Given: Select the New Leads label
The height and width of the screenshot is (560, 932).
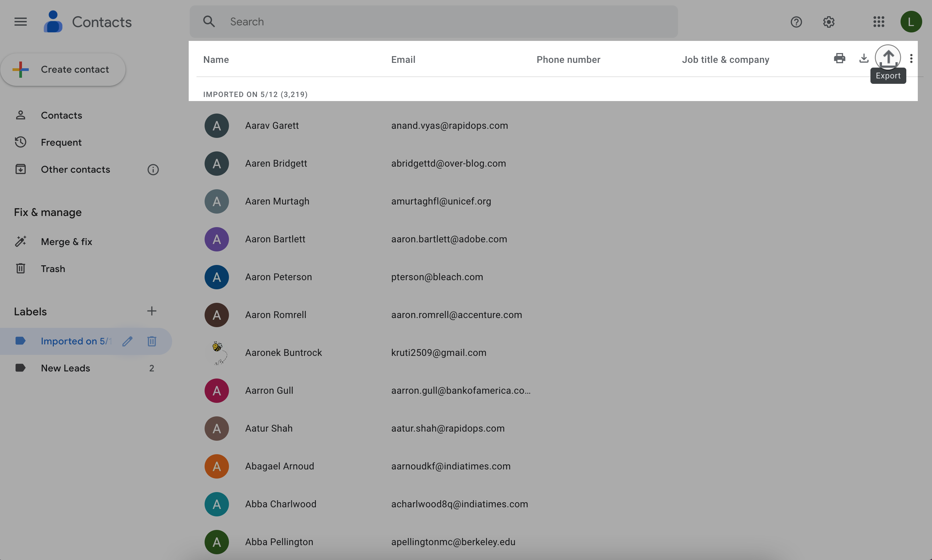Looking at the screenshot, I should [65, 368].
